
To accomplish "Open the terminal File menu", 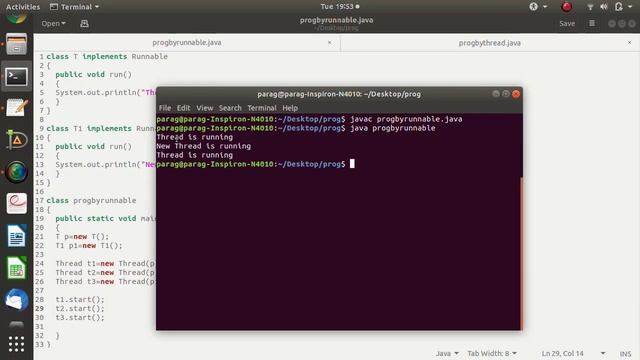I will tap(165, 108).
